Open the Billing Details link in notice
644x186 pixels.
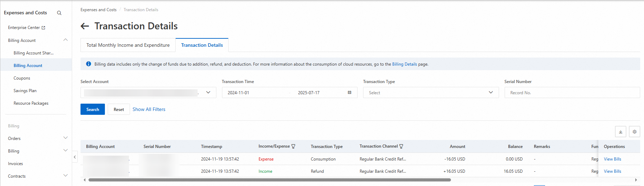[404, 64]
